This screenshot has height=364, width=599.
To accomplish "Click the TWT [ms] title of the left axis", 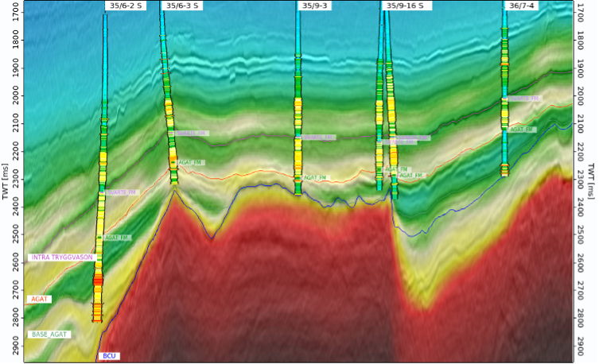I will (x=5, y=182).
